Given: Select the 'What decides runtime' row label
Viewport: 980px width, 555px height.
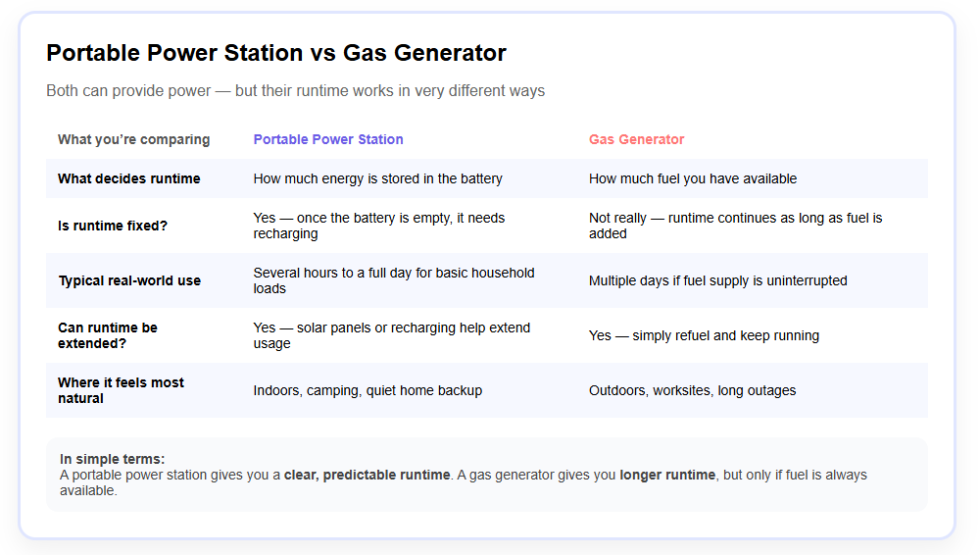Looking at the screenshot, I should coord(128,178).
